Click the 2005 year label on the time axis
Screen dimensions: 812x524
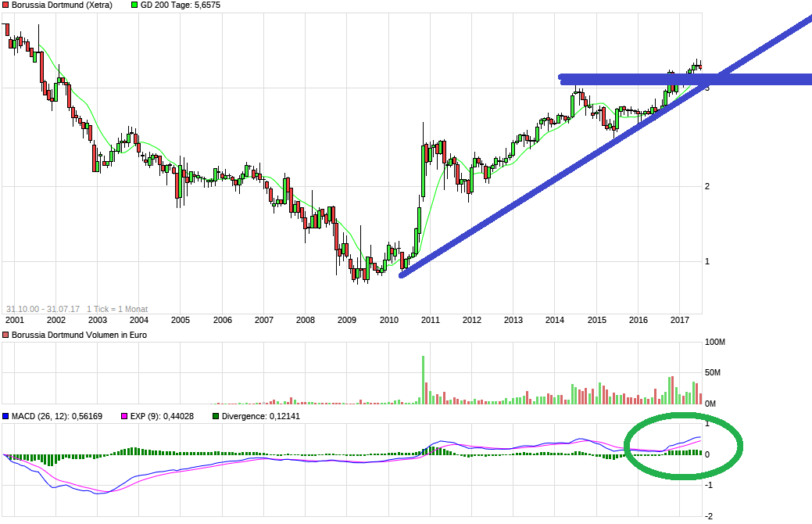(x=181, y=321)
